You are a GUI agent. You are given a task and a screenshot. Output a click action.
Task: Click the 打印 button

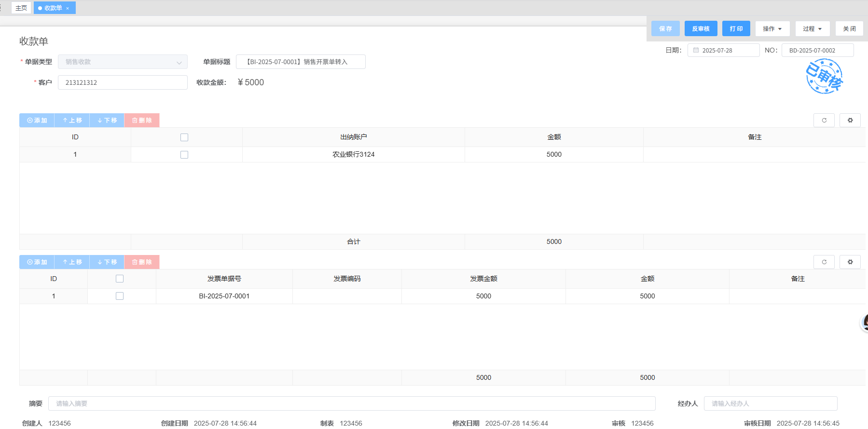point(736,29)
